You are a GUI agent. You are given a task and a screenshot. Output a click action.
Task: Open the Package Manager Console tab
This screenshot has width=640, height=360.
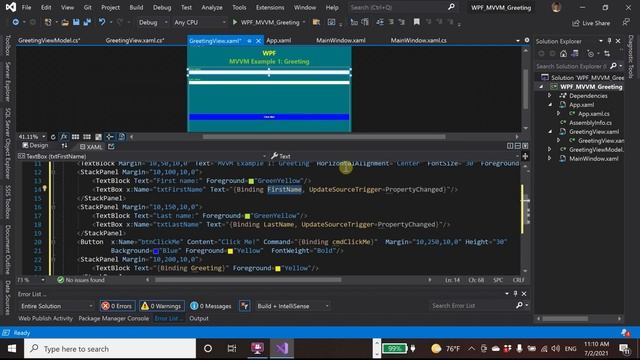113,318
